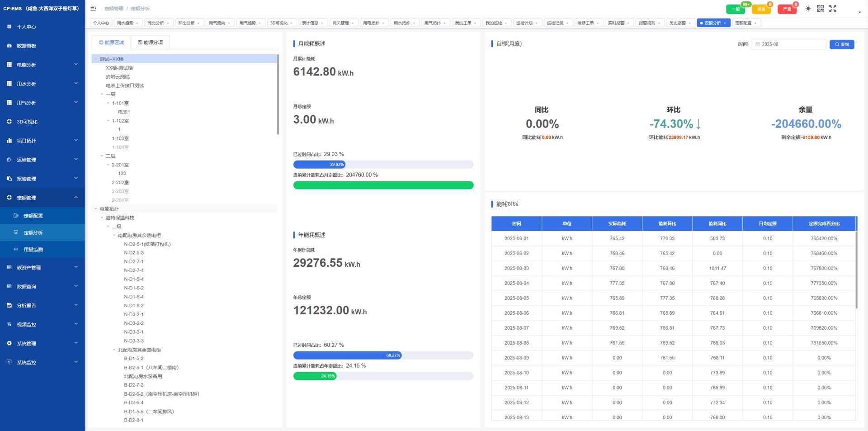The height and width of the screenshot is (431, 868).
Task: Collapse the 南配电房其余馈电柜 tree node
Action: [x=114, y=236]
